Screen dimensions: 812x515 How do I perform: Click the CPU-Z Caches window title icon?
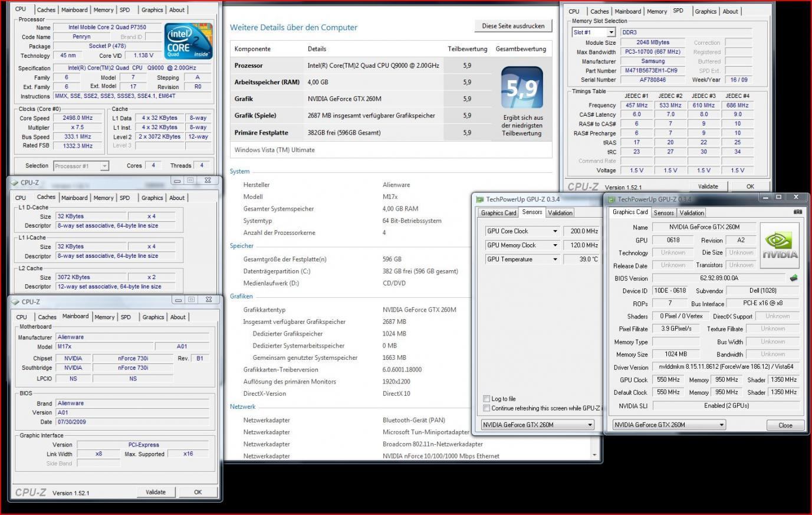click(x=15, y=182)
